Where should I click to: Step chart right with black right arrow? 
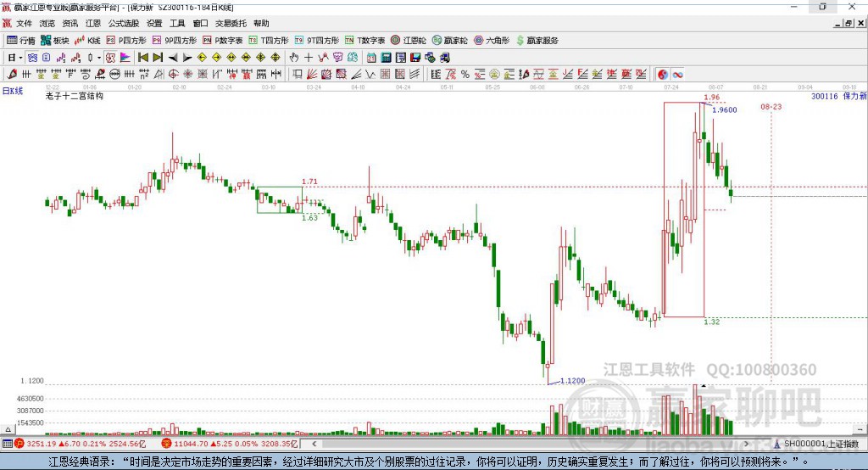(x=187, y=58)
